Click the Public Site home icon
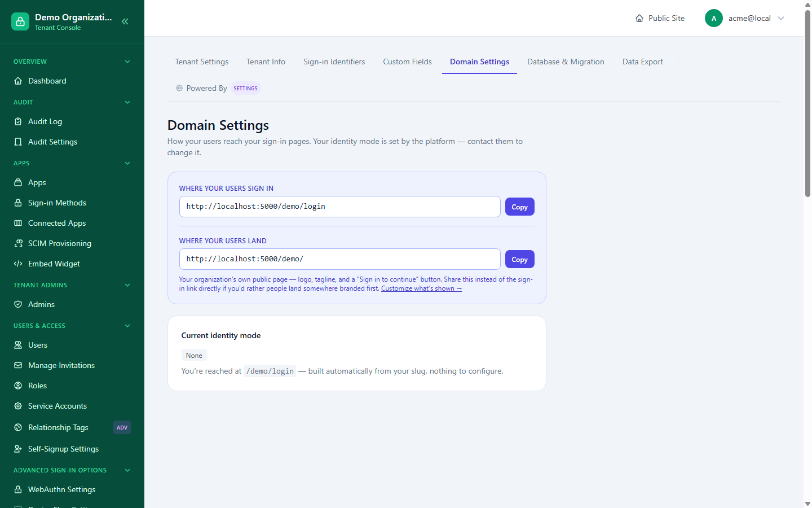This screenshot has width=812, height=508. [639, 18]
